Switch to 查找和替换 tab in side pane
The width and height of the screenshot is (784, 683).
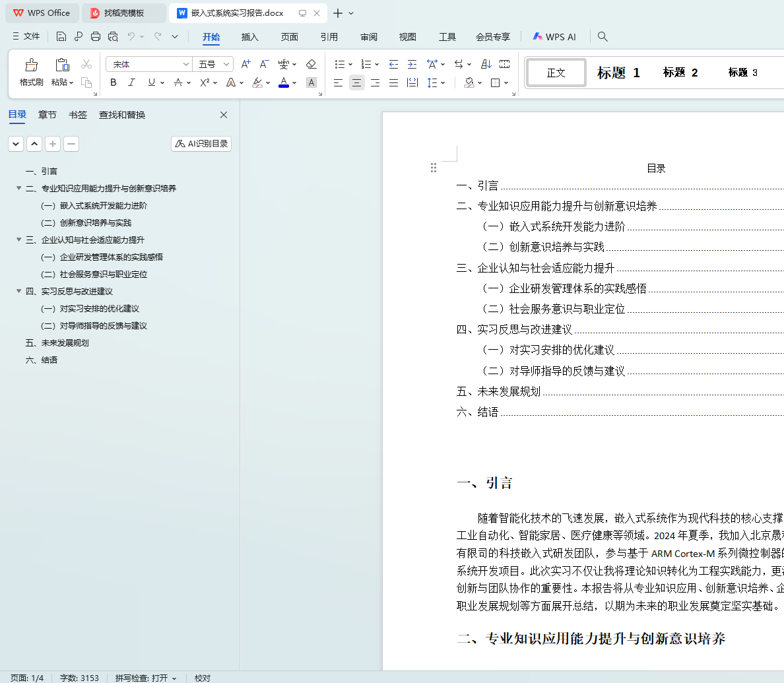(122, 115)
